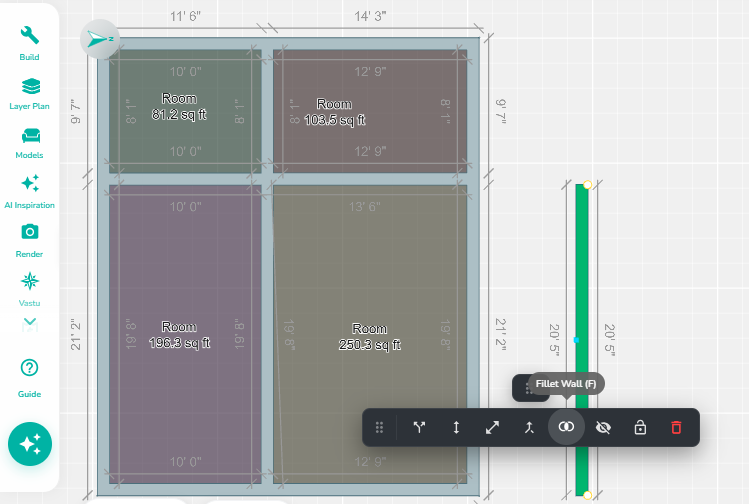This screenshot has height=504, width=749.
Task: Click the 9' 7" dimension on right side
Action: click(x=501, y=111)
